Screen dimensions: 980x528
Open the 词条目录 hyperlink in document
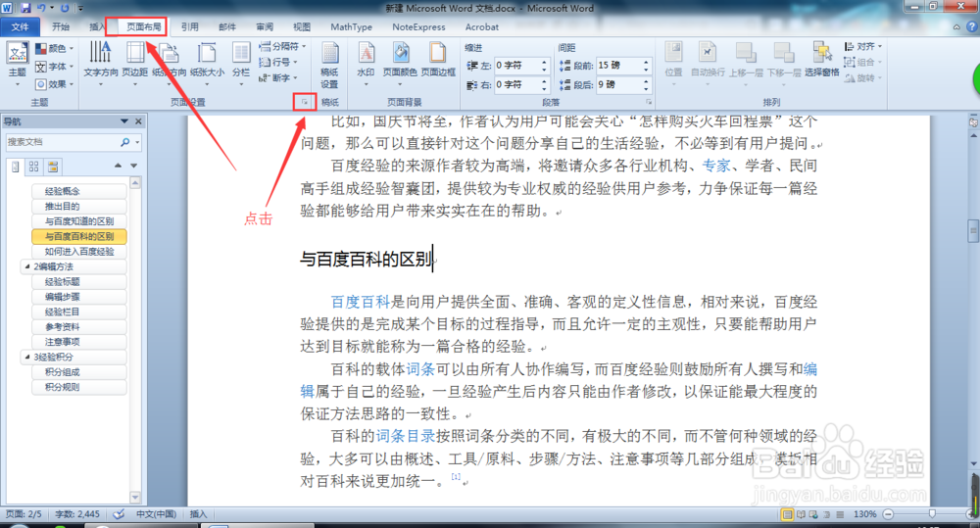(x=406, y=436)
